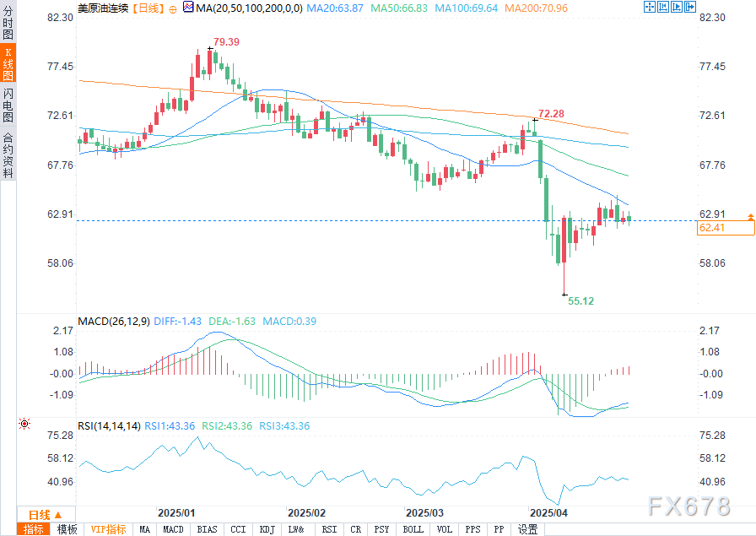Click the 设置 settings button

tap(527, 529)
